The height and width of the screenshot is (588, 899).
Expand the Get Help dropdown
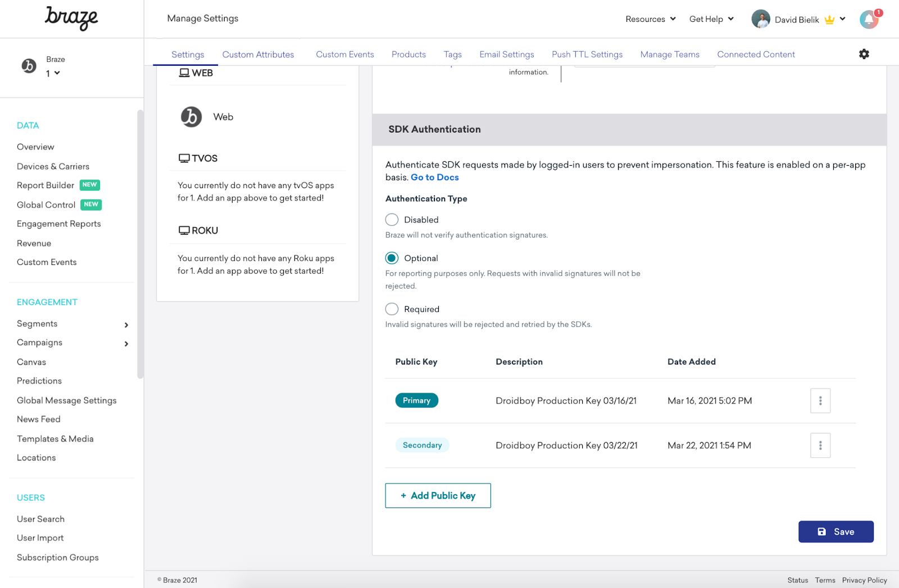[x=711, y=19]
